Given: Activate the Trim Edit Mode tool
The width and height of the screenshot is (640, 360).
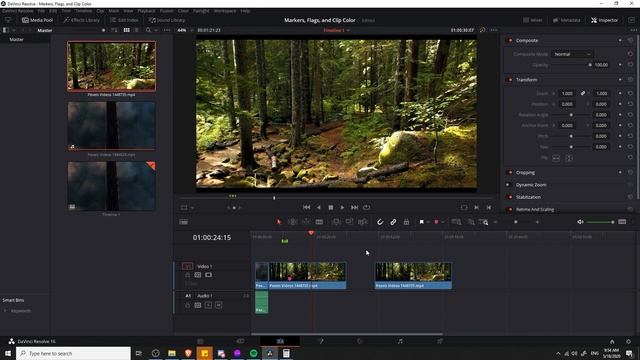Looking at the screenshot, I should [x=293, y=222].
